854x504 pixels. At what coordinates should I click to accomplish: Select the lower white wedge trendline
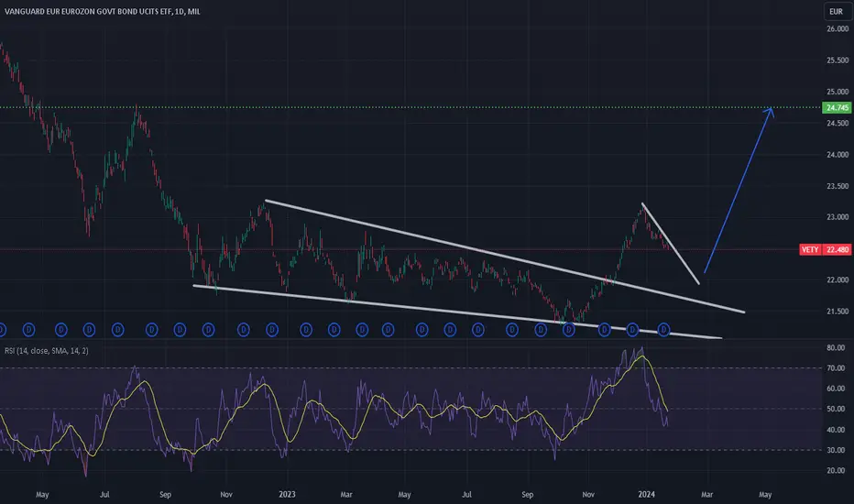click(457, 312)
